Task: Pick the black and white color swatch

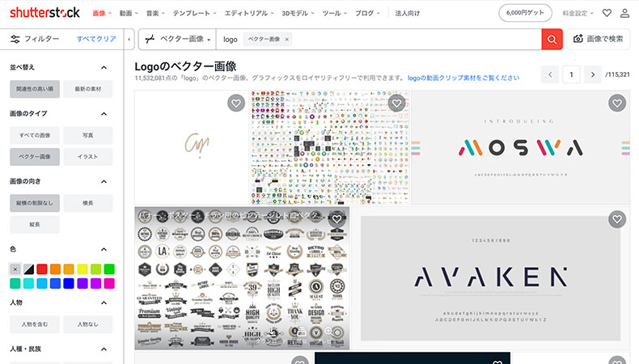Action: click(28, 269)
